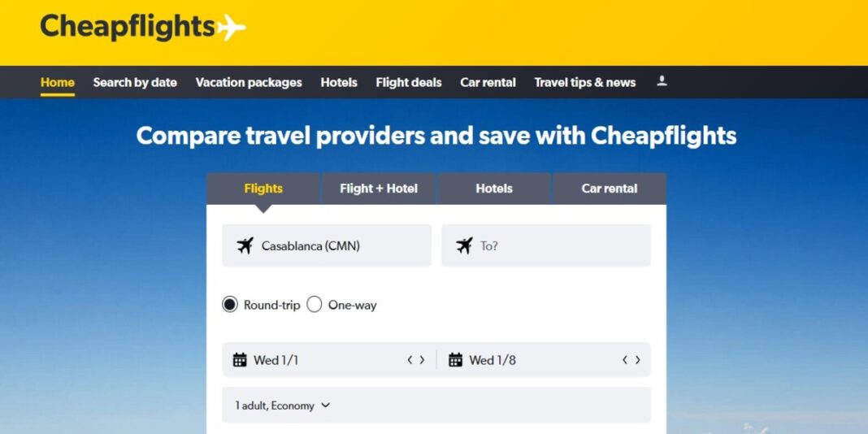
Task: Advance departure date to next day
Action: click(x=423, y=360)
